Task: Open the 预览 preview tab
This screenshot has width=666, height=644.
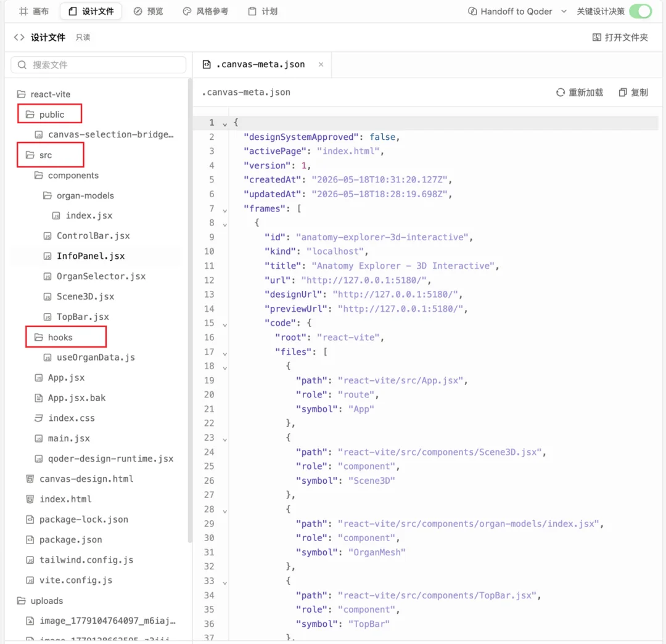Action: point(148,12)
